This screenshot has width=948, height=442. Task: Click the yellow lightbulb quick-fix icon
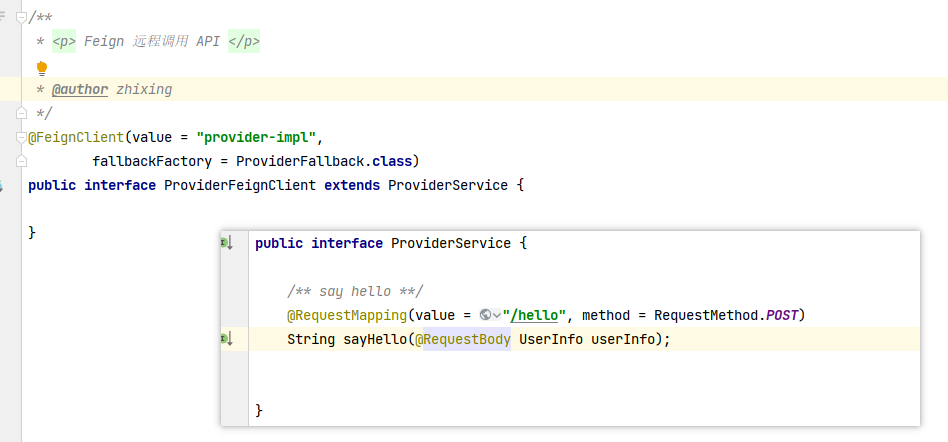click(41, 68)
